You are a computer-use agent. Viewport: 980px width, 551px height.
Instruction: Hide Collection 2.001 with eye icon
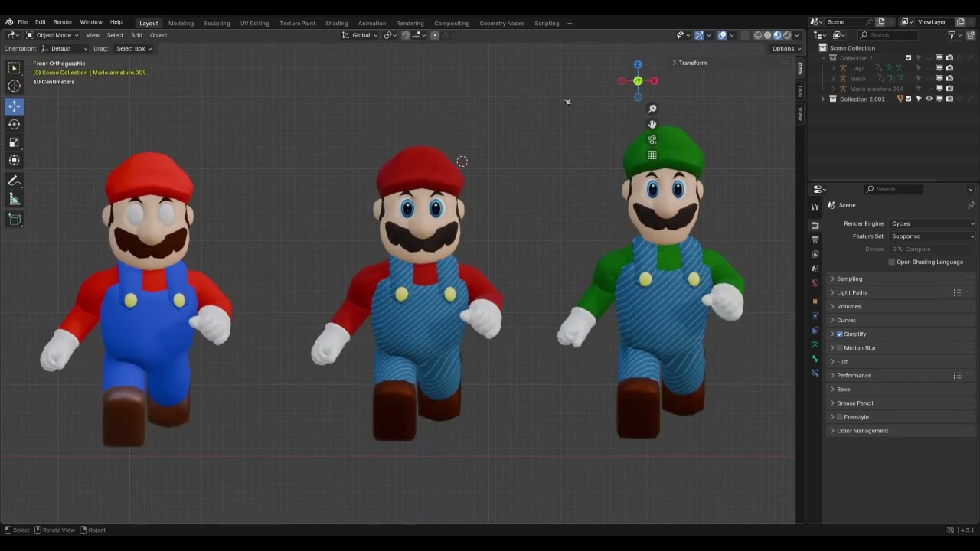click(929, 99)
